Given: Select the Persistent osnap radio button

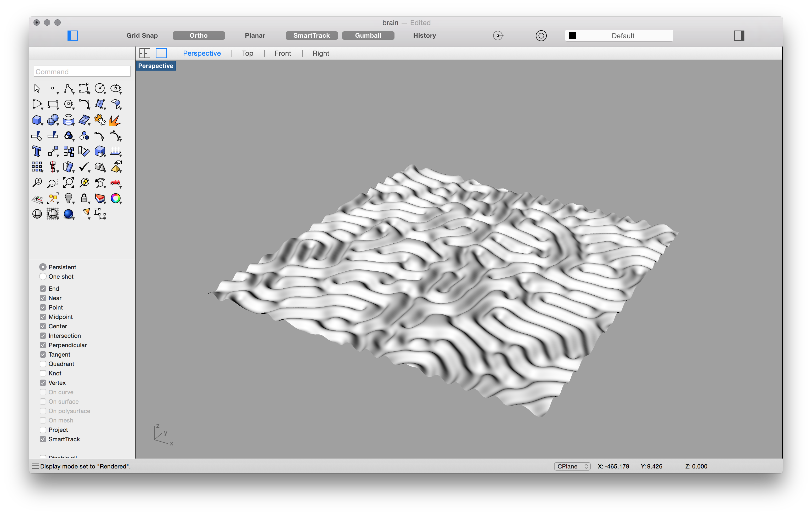Looking at the screenshot, I should [43, 267].
